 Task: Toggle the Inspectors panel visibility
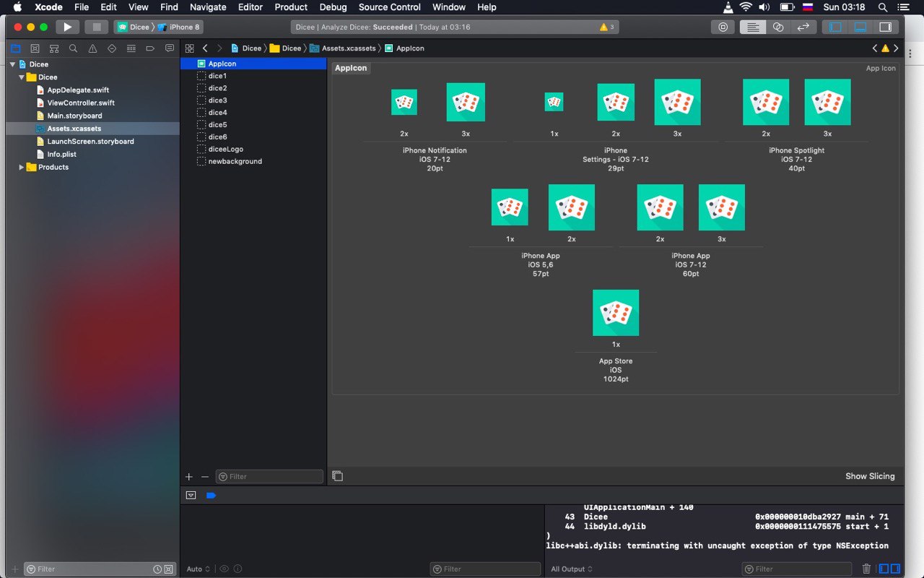click(x=885, y=27)
